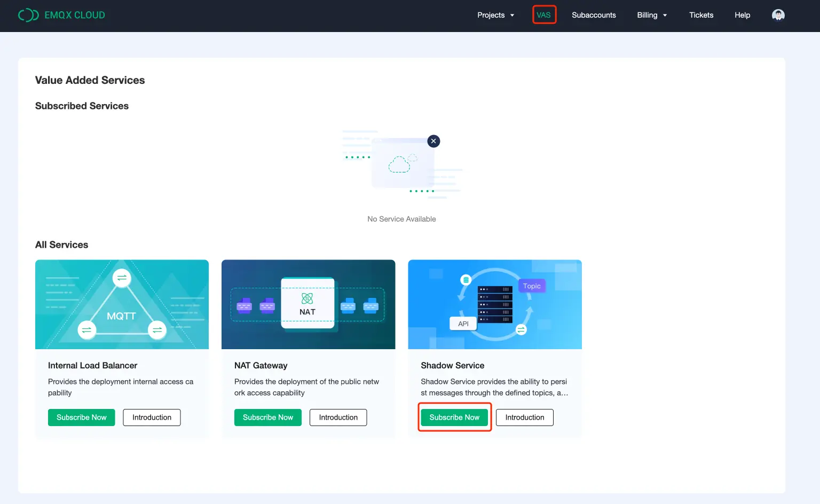Open the Shadow Service Introduction
Screen dimensions: 820x504
(524, 417)
